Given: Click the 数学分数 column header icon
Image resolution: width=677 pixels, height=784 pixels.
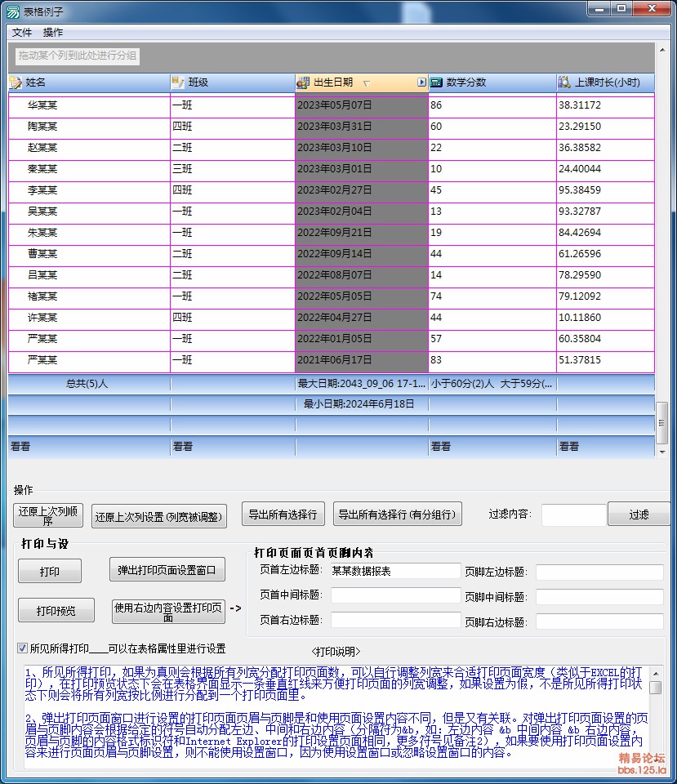Looking at the screenshot, I should 436,82.
